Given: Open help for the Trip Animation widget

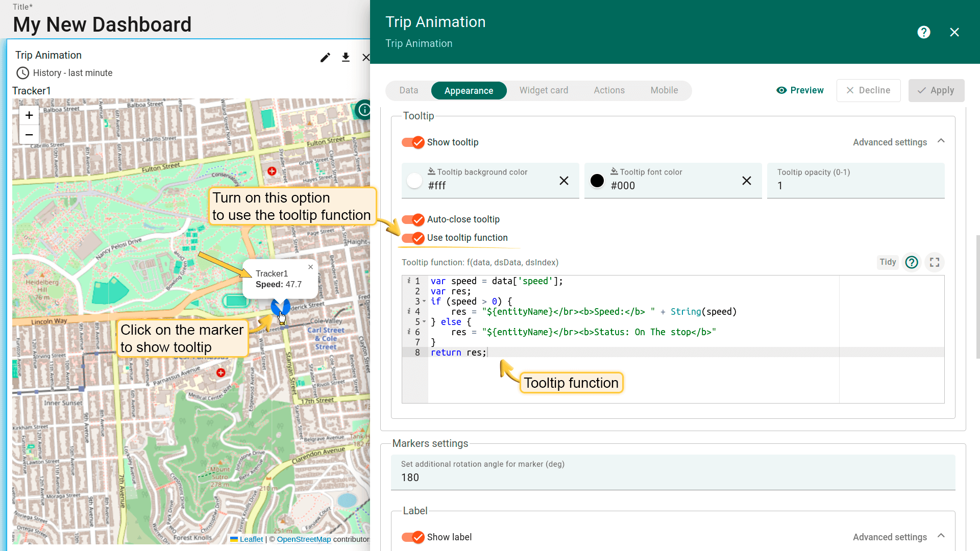Looking at the screenshot, I should [x=923, y=32].
